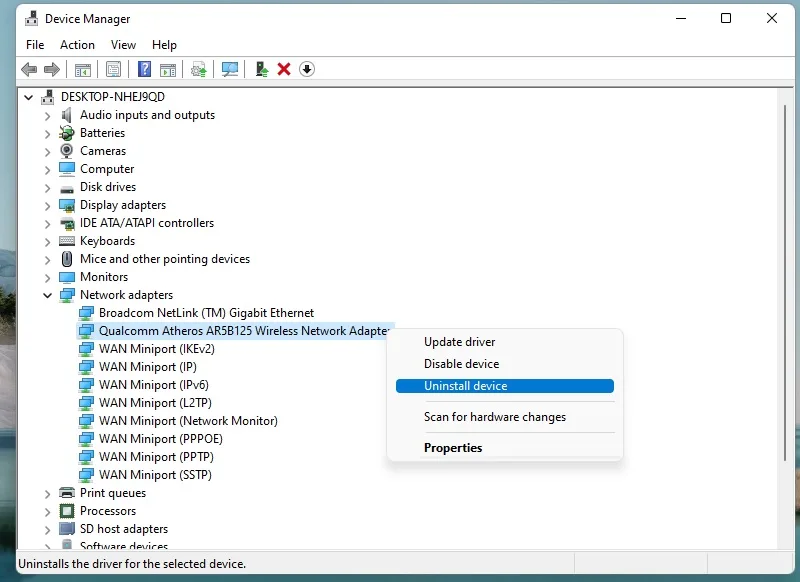The height and width of the screenshot is (582, 800).
Task: Expand the Processors category
Action: coord(47,512)
